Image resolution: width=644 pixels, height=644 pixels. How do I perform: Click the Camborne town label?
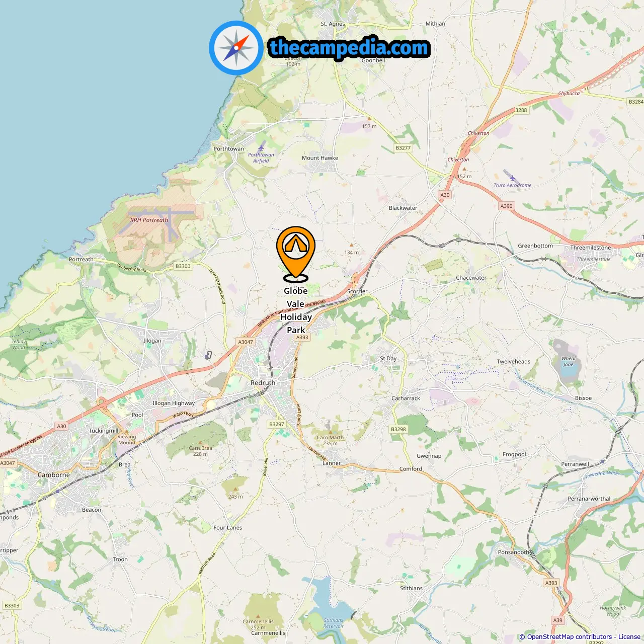coord(54,475)
